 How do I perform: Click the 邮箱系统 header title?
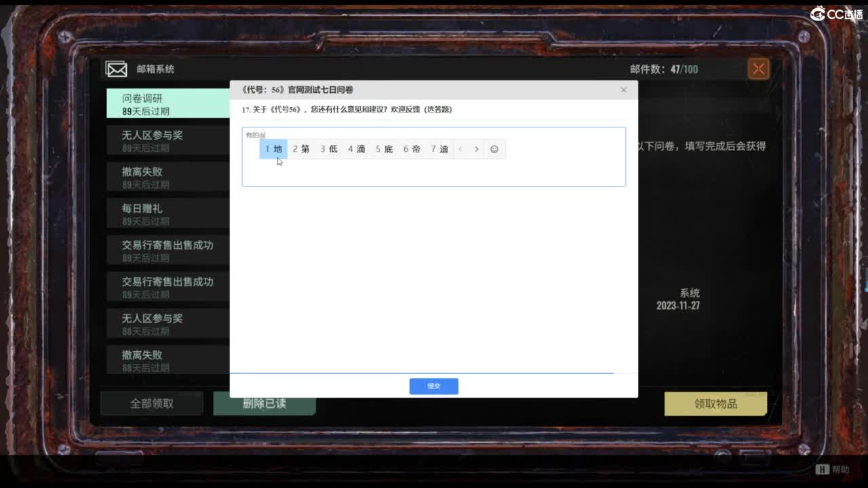pos(155,69)
